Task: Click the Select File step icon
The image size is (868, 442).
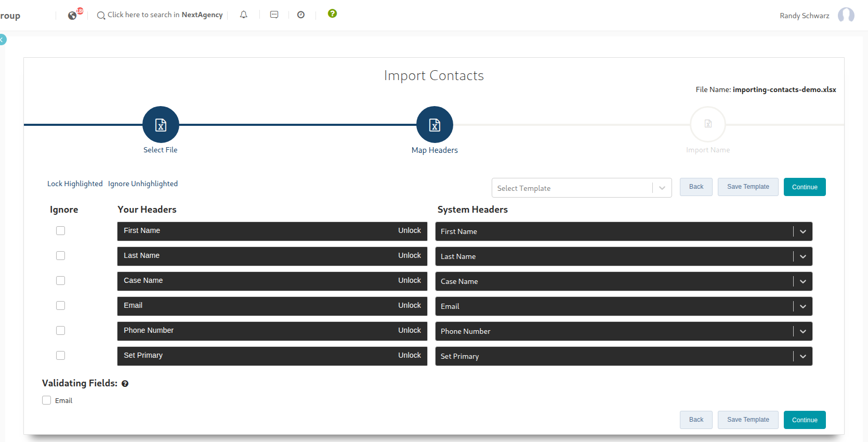Action: pos(161,125)
